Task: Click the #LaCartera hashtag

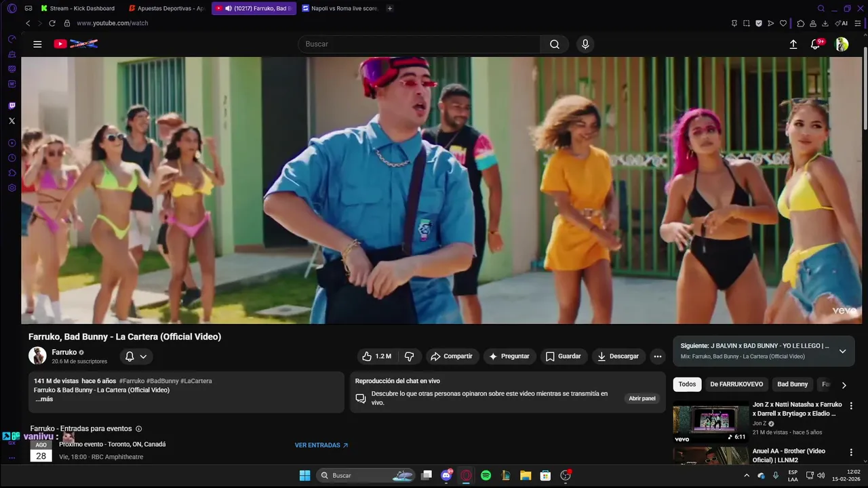Action: click(x=197, y=381)
